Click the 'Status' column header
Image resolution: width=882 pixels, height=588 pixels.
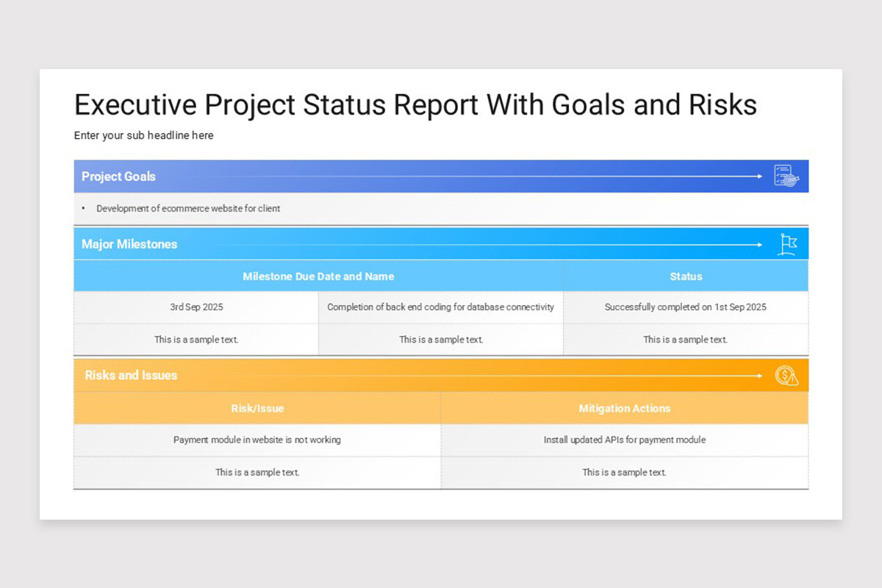(x=686, y=276)
